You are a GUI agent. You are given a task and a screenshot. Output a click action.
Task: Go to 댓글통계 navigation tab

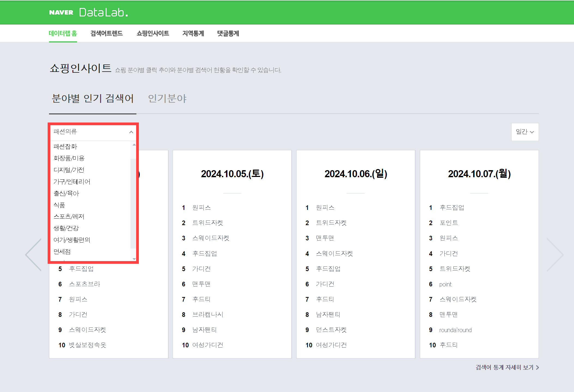pos(228,33)
